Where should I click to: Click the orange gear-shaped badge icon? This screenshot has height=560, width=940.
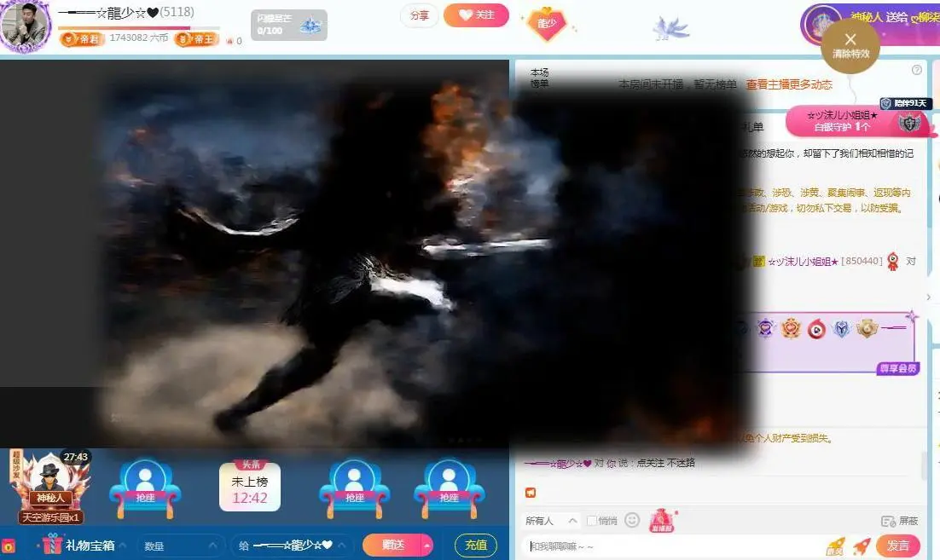(x=791, y=328)
